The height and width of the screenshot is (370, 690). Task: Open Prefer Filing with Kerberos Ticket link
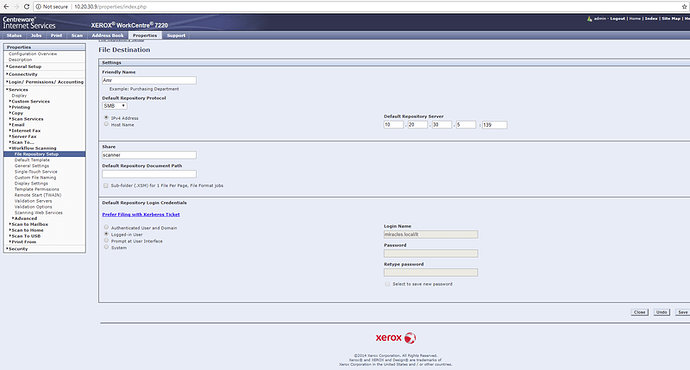(141, 214)
